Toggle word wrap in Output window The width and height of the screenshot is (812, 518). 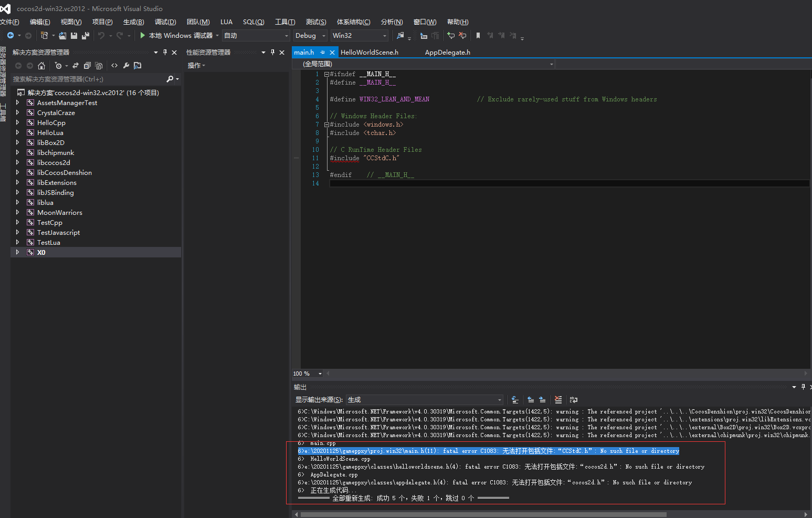click(x=574, y=400)
